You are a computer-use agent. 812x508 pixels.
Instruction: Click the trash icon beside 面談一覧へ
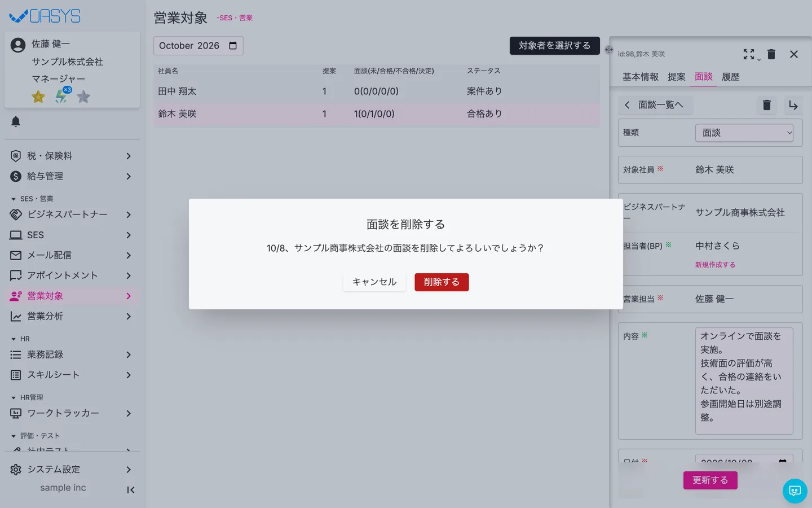pyautogui.click(x=767, y=105)
